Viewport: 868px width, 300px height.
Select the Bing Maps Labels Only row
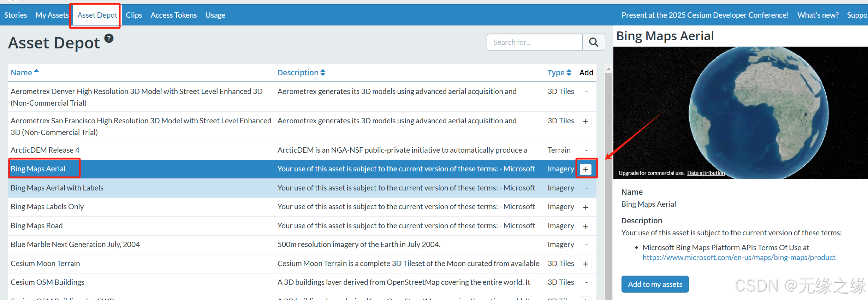click(302, 207)
